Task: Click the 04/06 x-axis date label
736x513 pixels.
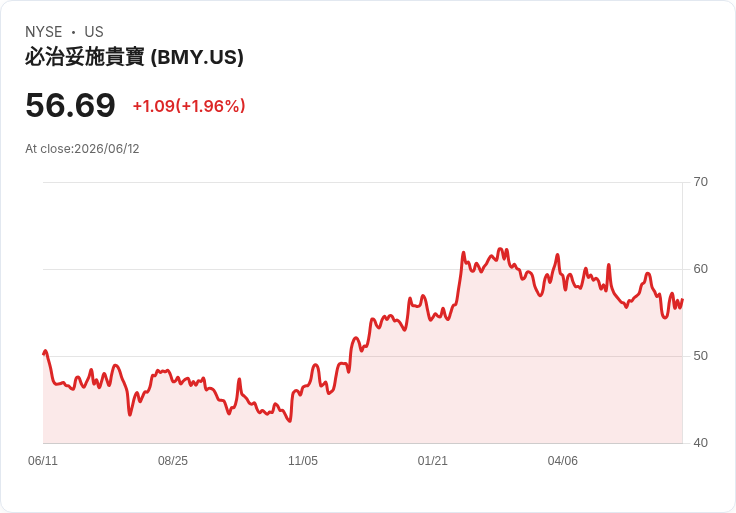Action: click(562, 460)
